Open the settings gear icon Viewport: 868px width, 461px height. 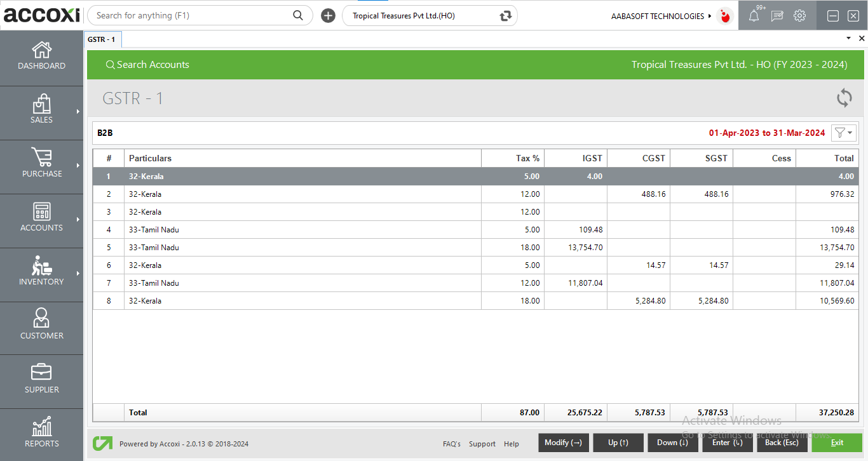(799, 16)
